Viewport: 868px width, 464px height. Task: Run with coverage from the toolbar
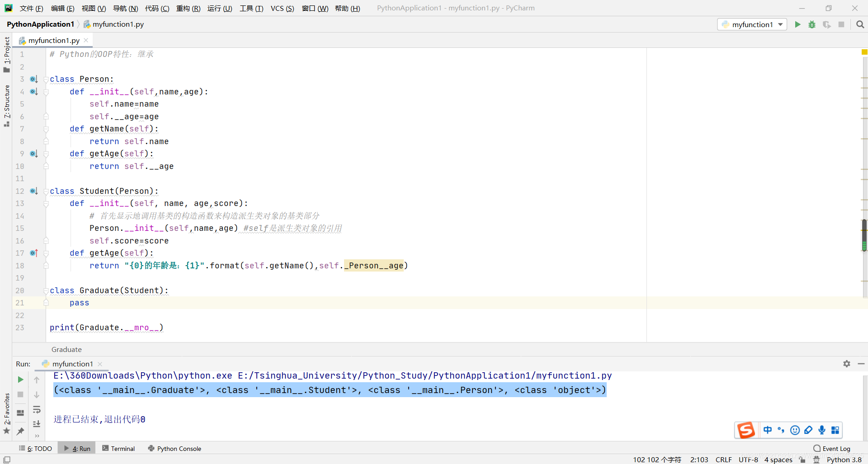pos(826,24)
